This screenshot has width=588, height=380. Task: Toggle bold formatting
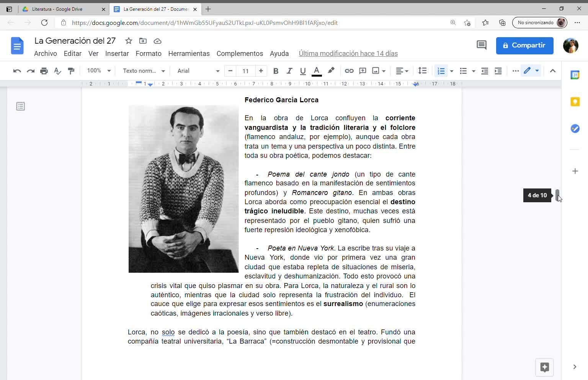coord(276,71)
